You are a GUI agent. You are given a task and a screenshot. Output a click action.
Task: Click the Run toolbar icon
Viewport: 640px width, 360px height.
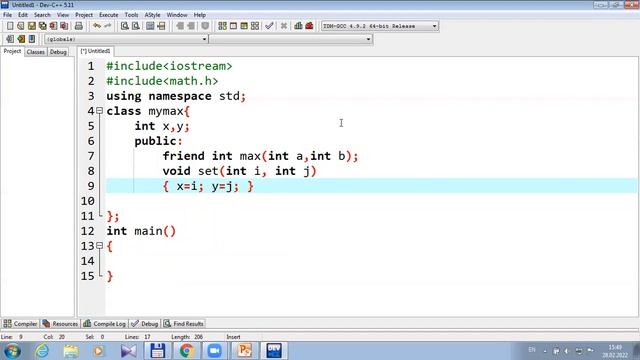[x=233, y=26]
